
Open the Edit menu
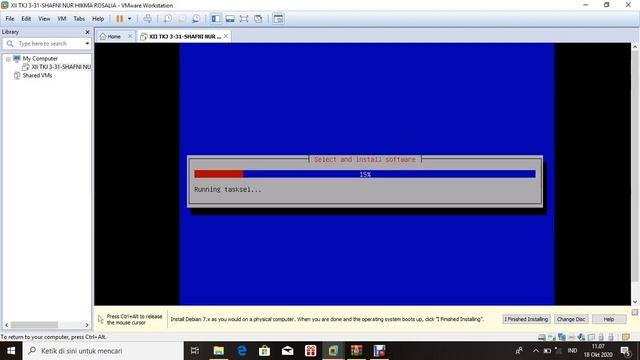click(26, 19)
